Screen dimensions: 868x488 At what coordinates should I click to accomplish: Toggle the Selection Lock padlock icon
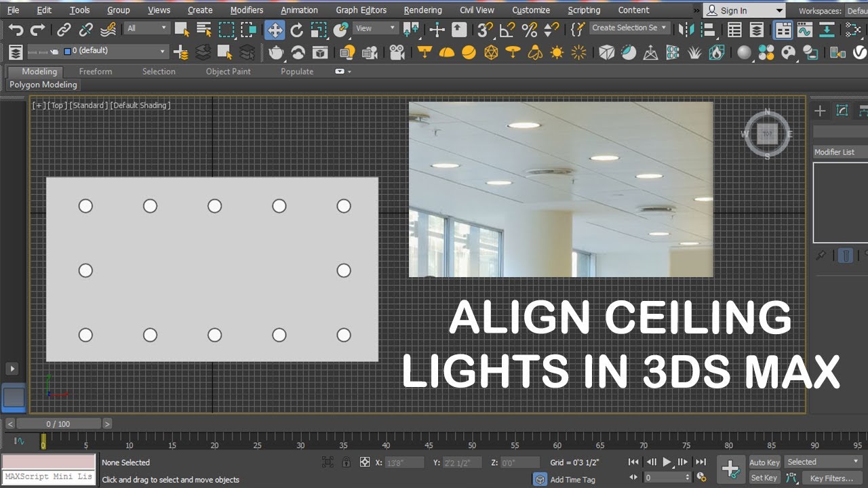tap(347, 462)
